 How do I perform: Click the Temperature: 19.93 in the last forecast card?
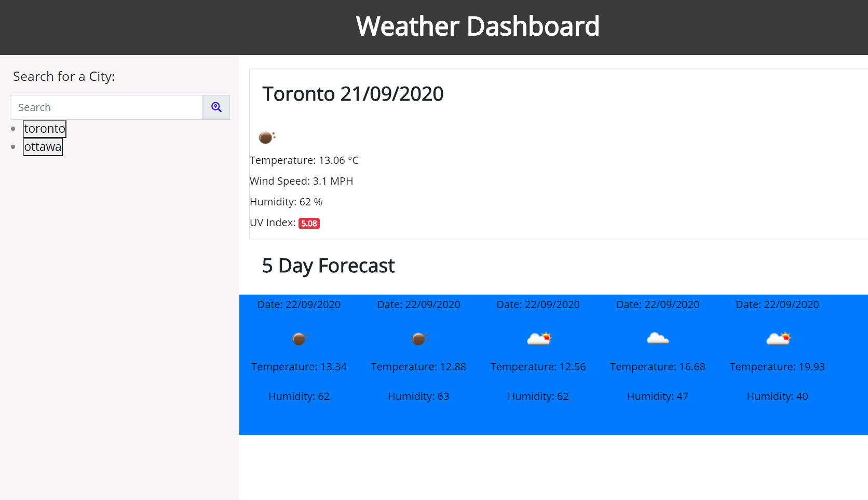777,366
